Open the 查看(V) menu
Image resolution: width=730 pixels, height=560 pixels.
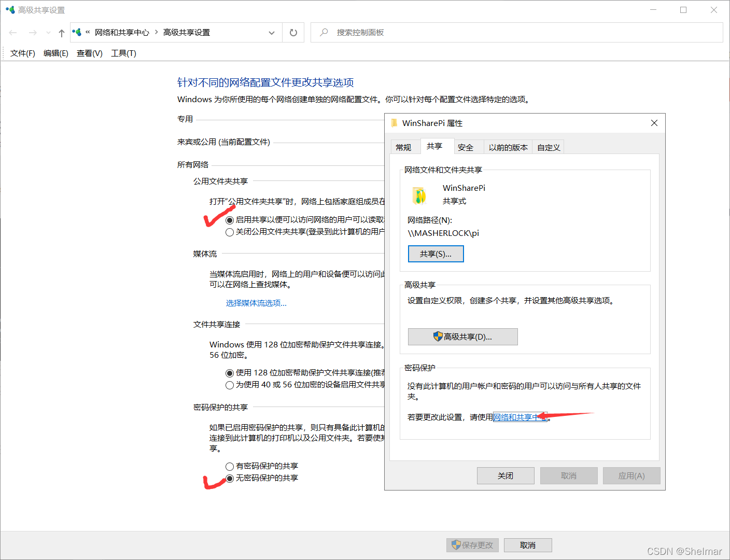tap(90, 53)
